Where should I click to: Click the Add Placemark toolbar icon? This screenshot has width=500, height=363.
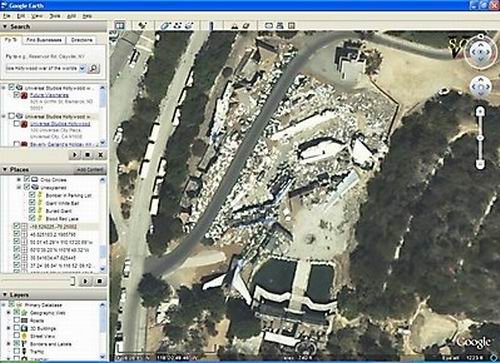(x=142, y=25)
